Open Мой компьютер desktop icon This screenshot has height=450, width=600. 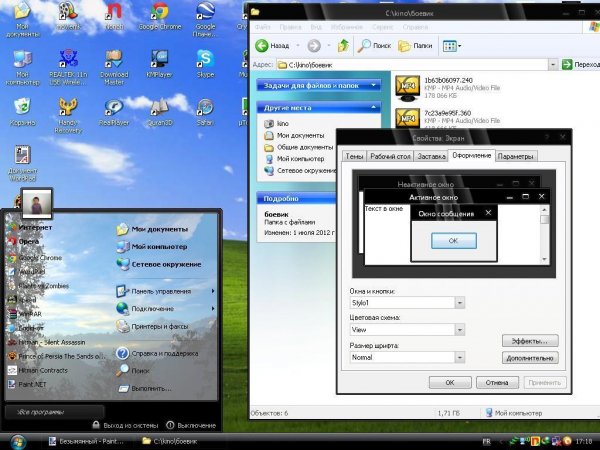point(22,67)
